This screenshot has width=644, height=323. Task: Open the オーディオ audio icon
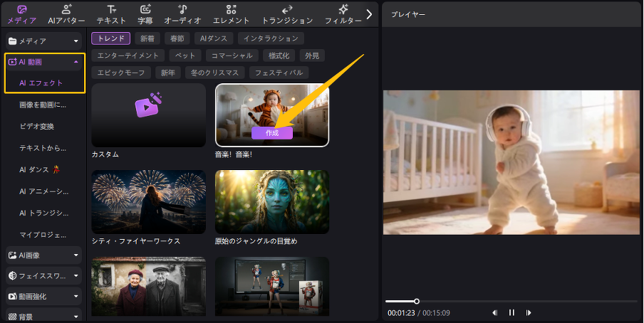click(x=182, y=9)
